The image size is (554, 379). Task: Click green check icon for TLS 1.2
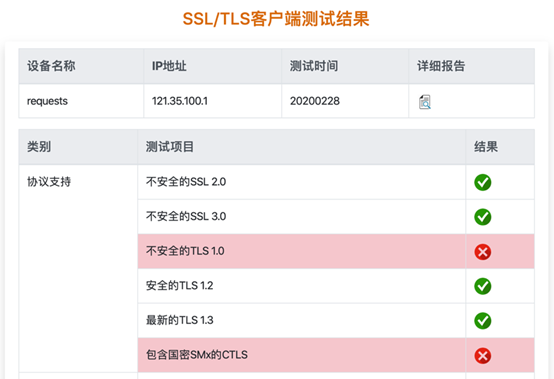(x=483, y=286)
